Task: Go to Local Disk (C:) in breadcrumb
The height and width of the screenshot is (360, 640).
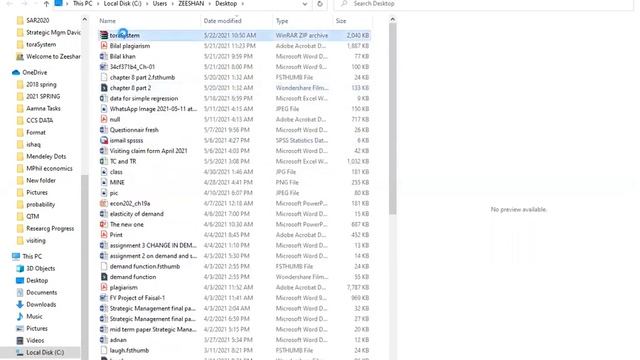Action: tap(122, 4)
